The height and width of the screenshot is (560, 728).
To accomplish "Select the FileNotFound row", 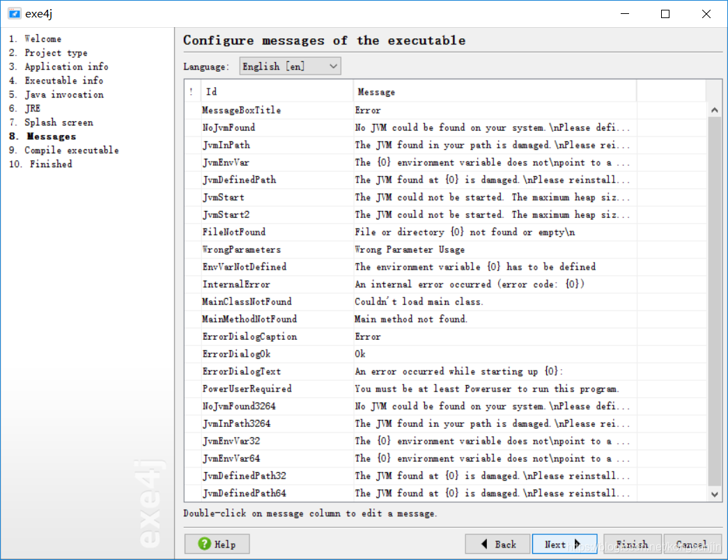I will tap(446, 232).
